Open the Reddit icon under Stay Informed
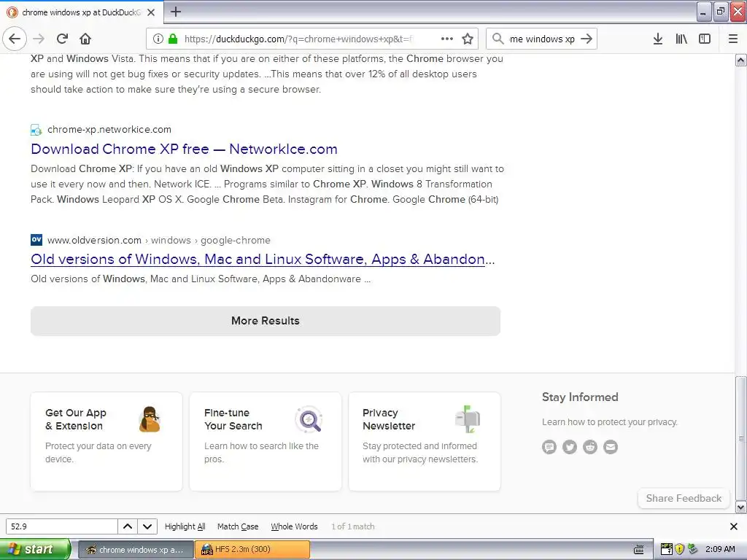 tap(590, 447)
